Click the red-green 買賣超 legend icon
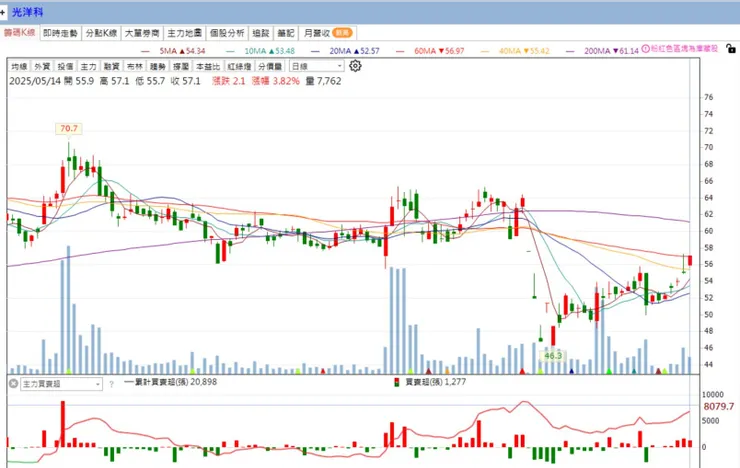This screenshot has height=468, width=740. pos(396,382)
